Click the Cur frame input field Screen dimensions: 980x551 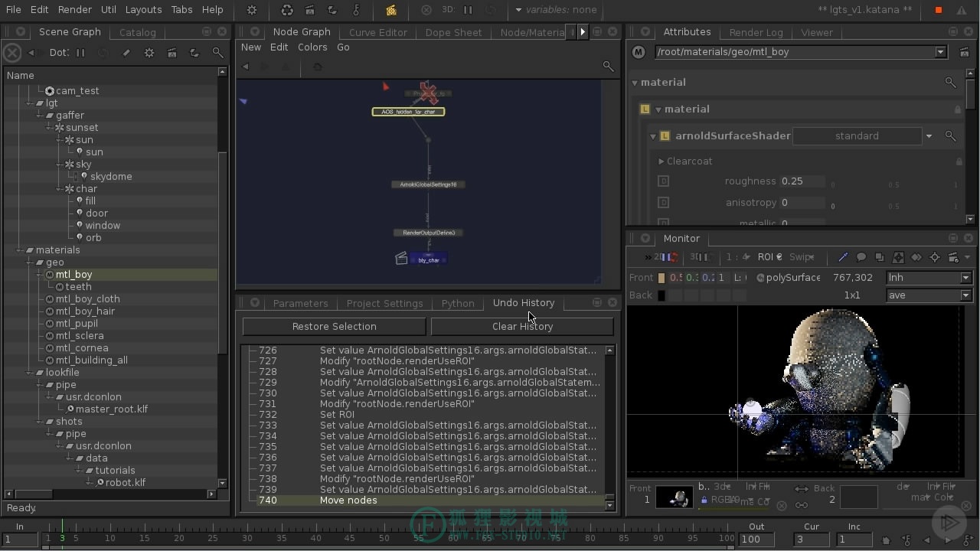[811, 540]
